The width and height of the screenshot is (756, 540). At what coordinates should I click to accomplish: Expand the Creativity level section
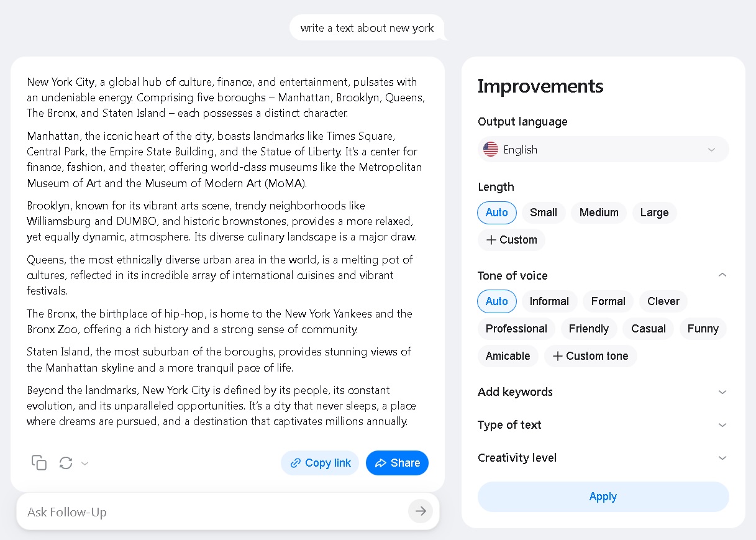pos(603,458)
